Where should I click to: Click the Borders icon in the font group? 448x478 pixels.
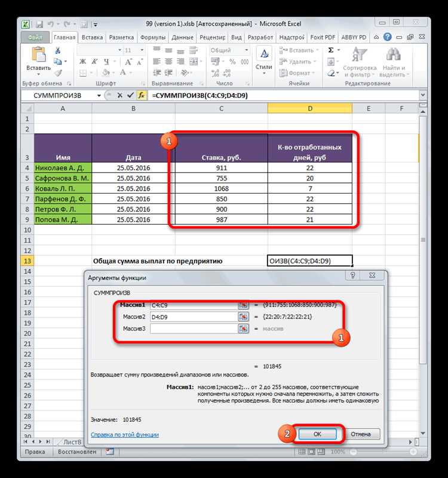pyautogui.click(x=83, y=73)
